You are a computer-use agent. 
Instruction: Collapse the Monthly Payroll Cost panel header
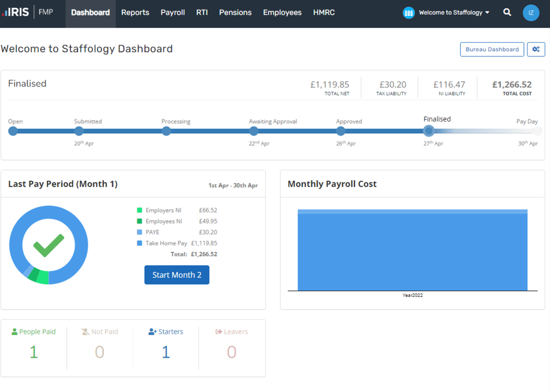[x=332, y=183]
